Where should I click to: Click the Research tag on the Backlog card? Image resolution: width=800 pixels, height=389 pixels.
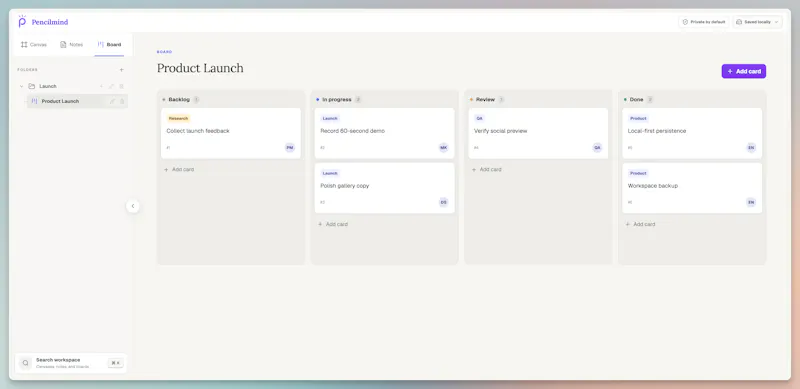178,118
